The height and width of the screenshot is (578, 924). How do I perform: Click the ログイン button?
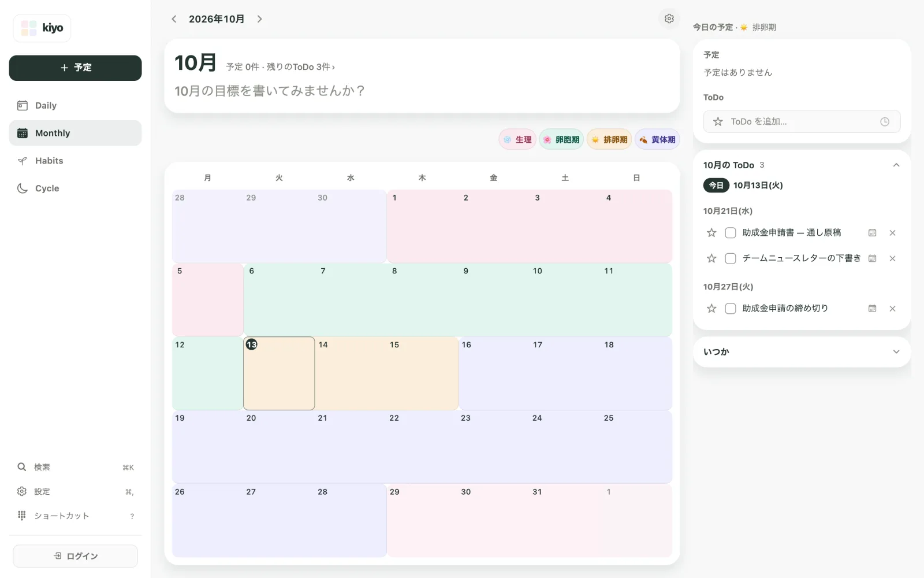point(75,556)
